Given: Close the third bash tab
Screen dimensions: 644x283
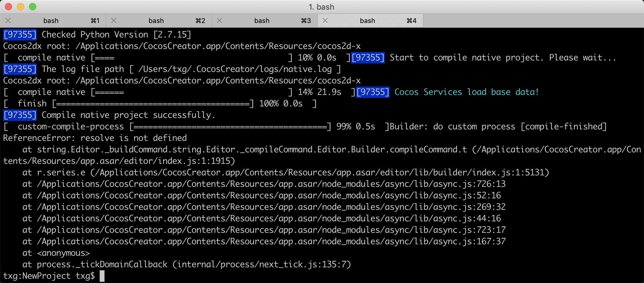Looking at the screenshot, I should (220, 21).
